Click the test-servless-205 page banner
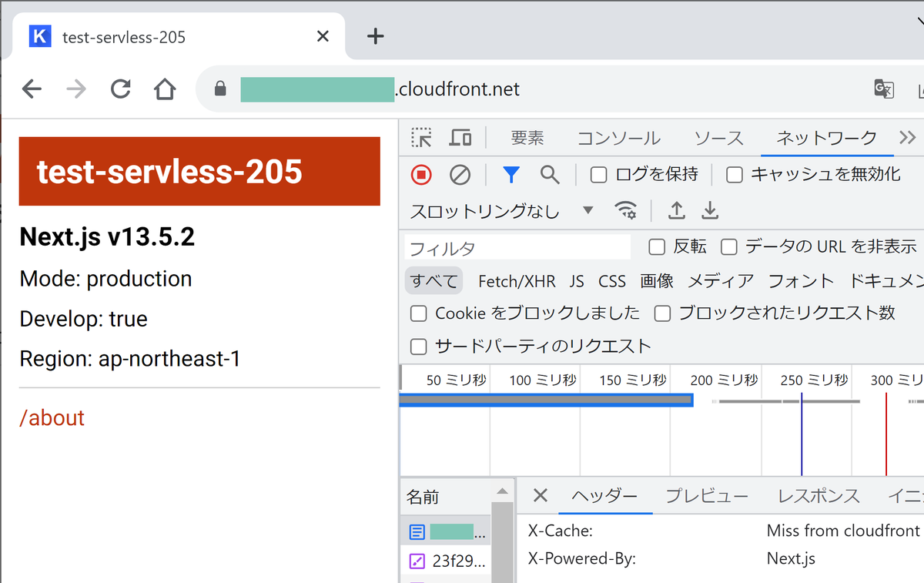 199,172
